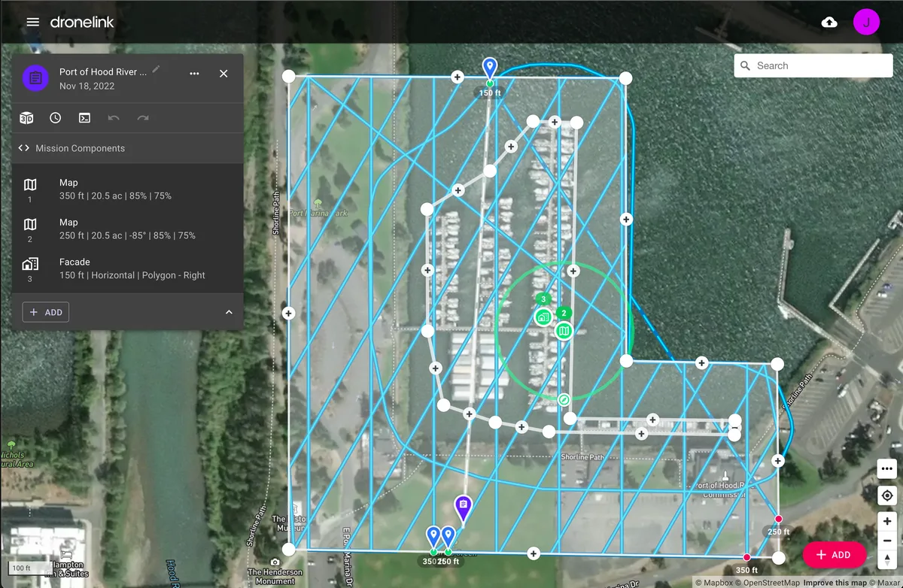Click the green compass handle on circle
The height and width of the screenshot is (588, 903).
pyautogui.click(x=564, y=399)
